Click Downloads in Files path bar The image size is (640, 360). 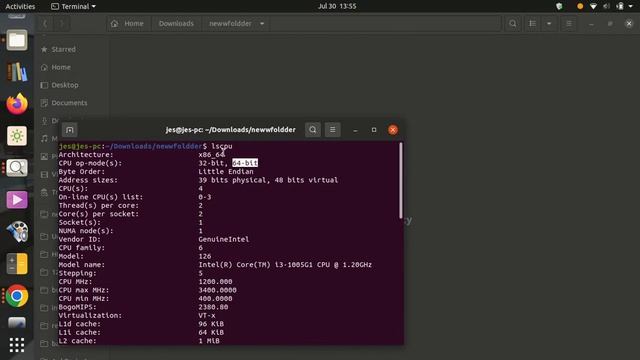[176, 24]
